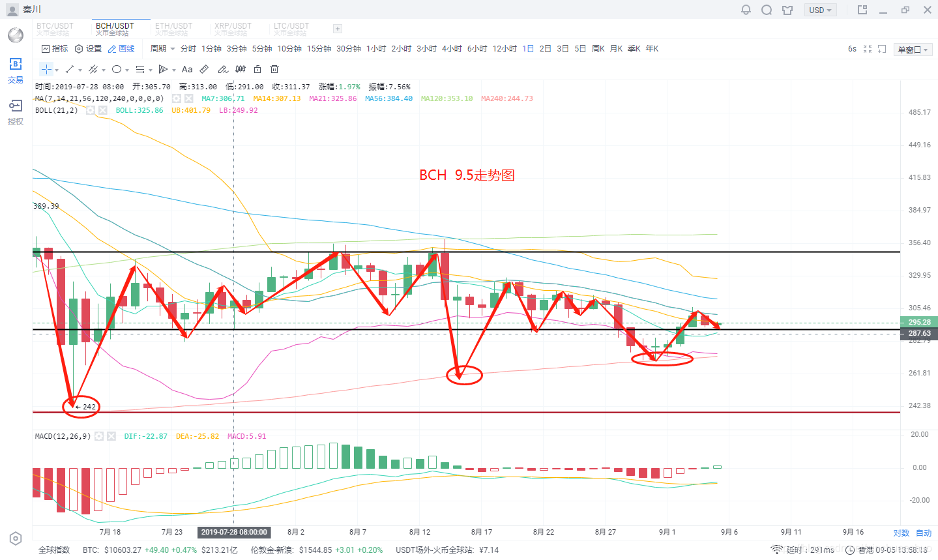Remove the MA indicator with X
The image size is (938, 560).
tap(188, 98)
